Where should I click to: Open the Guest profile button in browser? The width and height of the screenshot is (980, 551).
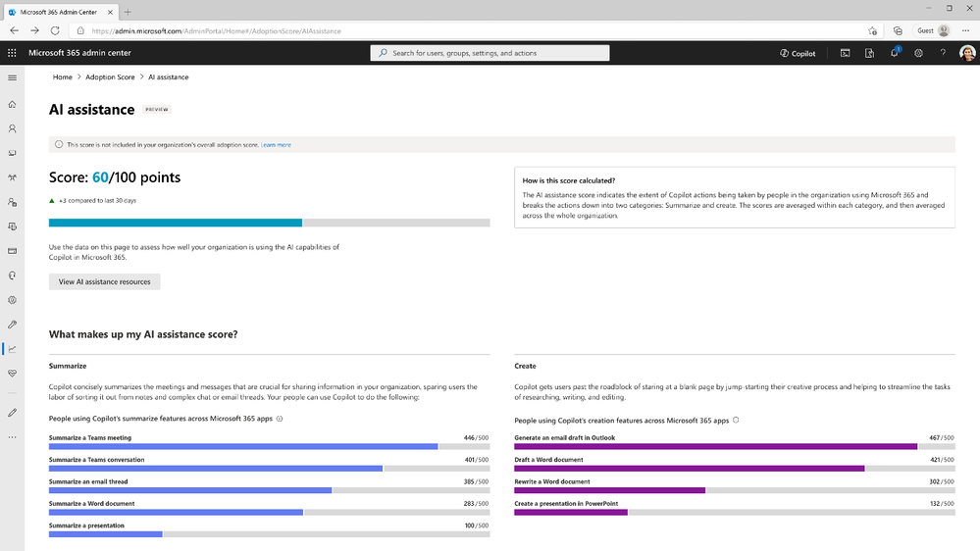(933, 30)
